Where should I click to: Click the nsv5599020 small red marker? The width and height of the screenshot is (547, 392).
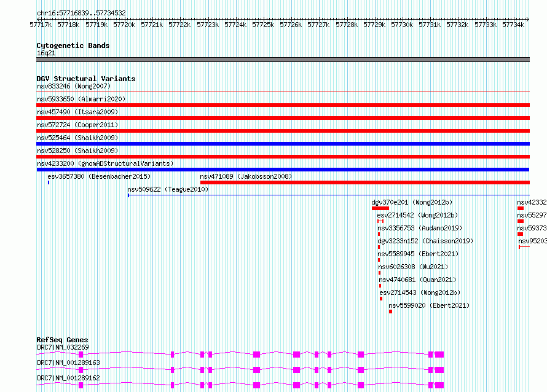pyautogui.click(x=390, y=312)
